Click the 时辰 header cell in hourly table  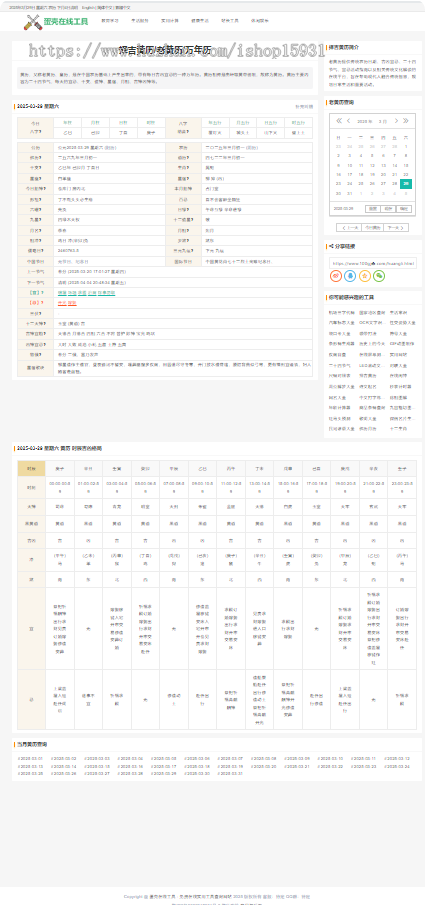pos(32,469)
